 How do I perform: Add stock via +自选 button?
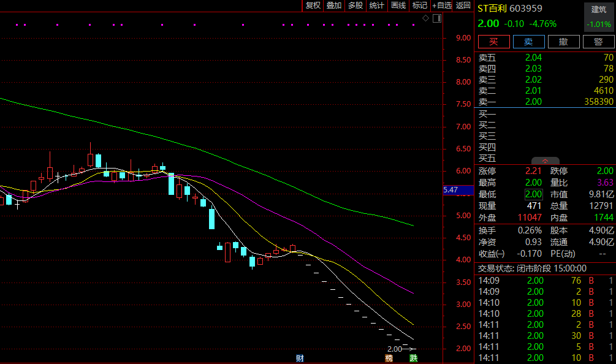pos(442,6)
